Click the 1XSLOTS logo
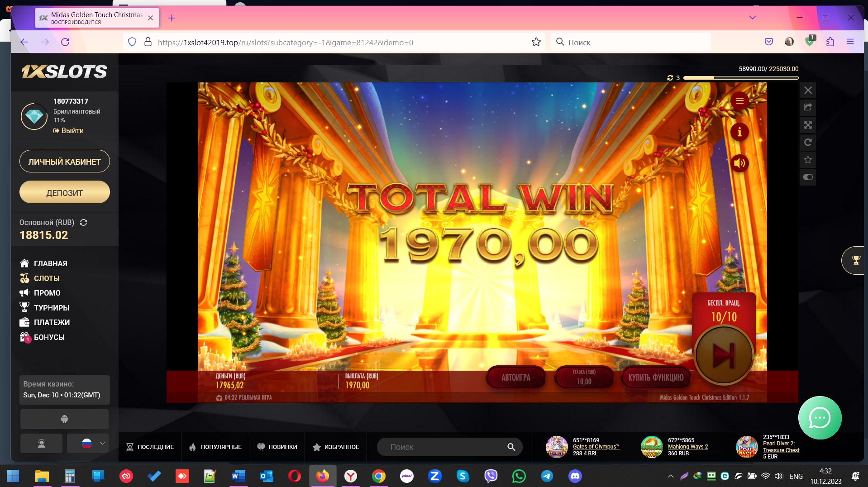This screenshot has width=868, height=487. [x=64, y=72]
